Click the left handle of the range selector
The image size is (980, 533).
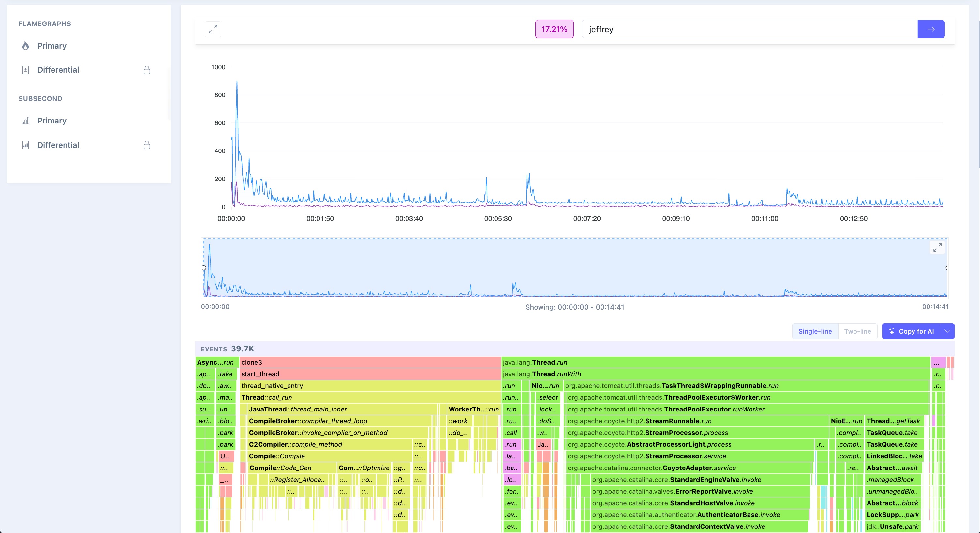[x=204, y=268]
